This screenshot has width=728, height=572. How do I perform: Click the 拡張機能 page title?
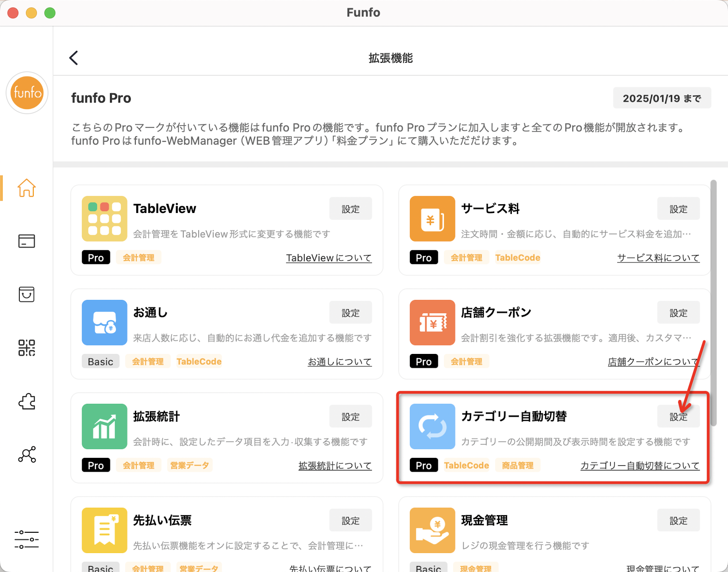coord(391,58)
